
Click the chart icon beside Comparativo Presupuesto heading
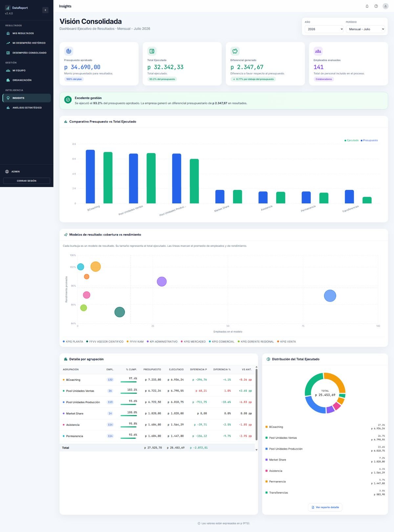pyautogui.click(x=66, y=122)
